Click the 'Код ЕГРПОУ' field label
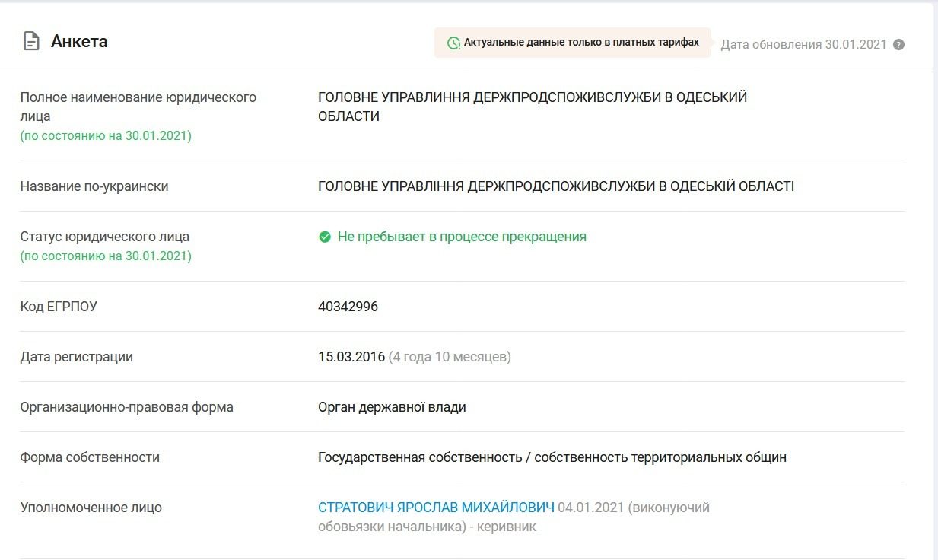 tap(59, 307)
